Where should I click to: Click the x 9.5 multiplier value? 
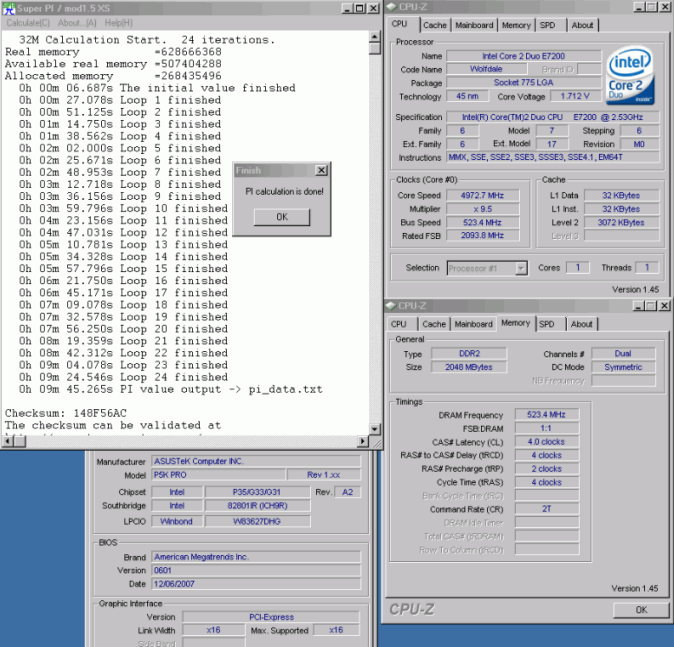point(482,209)
